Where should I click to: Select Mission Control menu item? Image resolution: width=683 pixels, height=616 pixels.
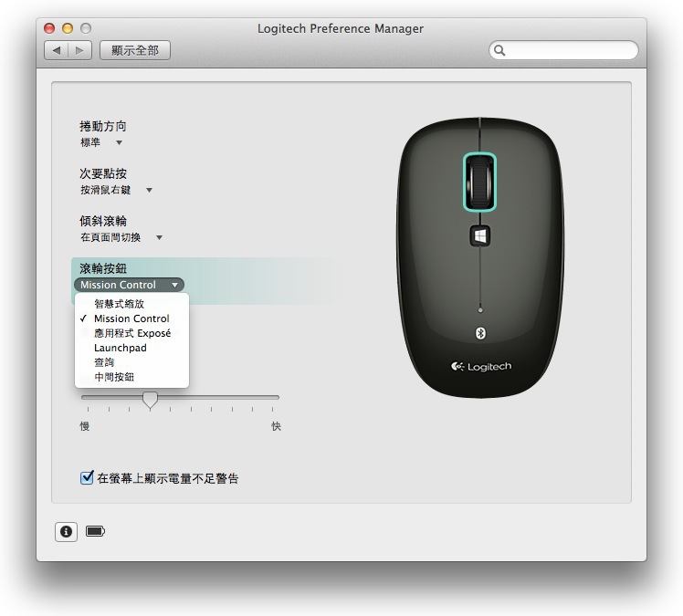[132, 318]
